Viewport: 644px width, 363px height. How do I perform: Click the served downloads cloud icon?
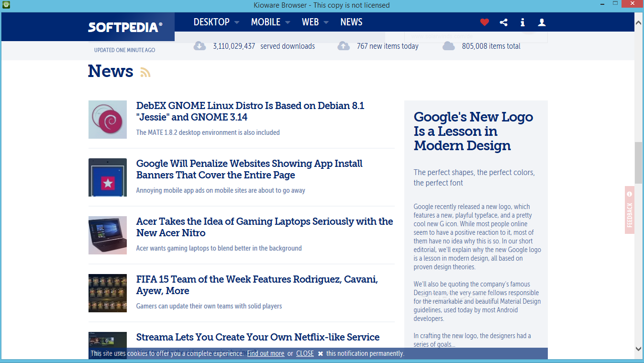coord(200,46)
